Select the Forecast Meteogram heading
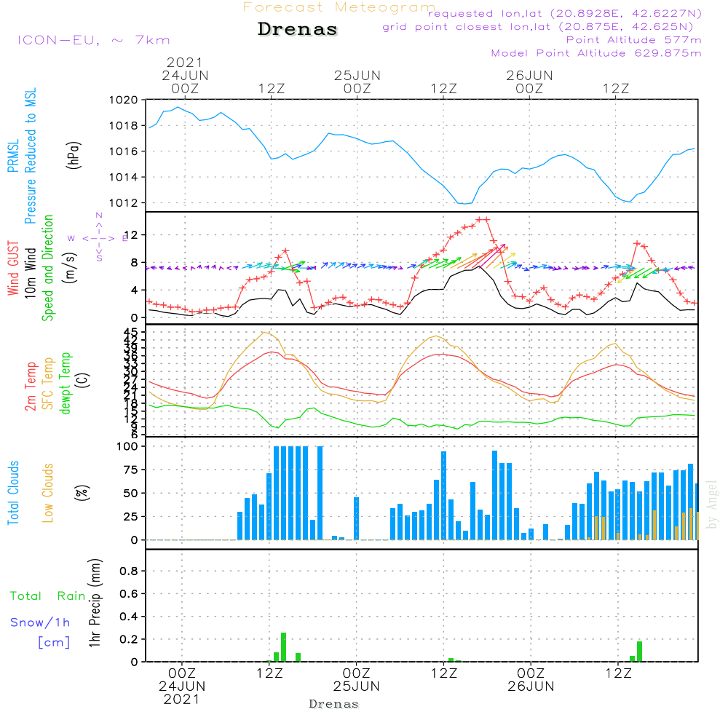Image resolution: width=728 pixels, height=728 pixels. (x=339, y=7)
